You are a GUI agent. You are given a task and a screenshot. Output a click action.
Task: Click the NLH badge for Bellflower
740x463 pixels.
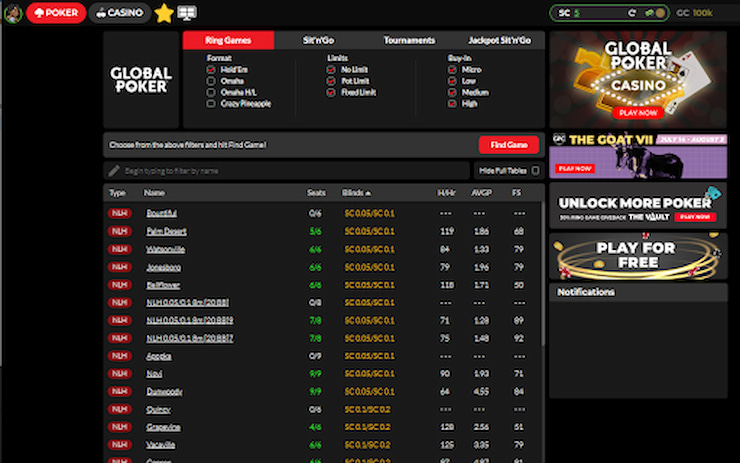(x=119, y=285)
